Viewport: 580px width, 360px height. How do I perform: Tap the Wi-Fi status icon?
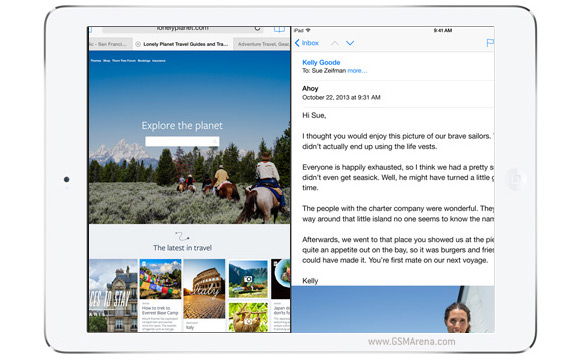point(308,30)
